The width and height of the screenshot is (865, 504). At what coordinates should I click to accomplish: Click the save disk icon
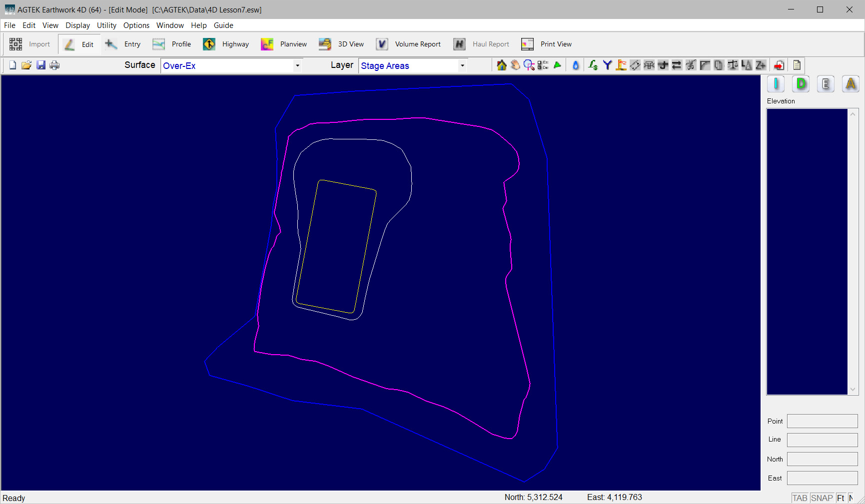pyautogui.click(x=41, y=65)
